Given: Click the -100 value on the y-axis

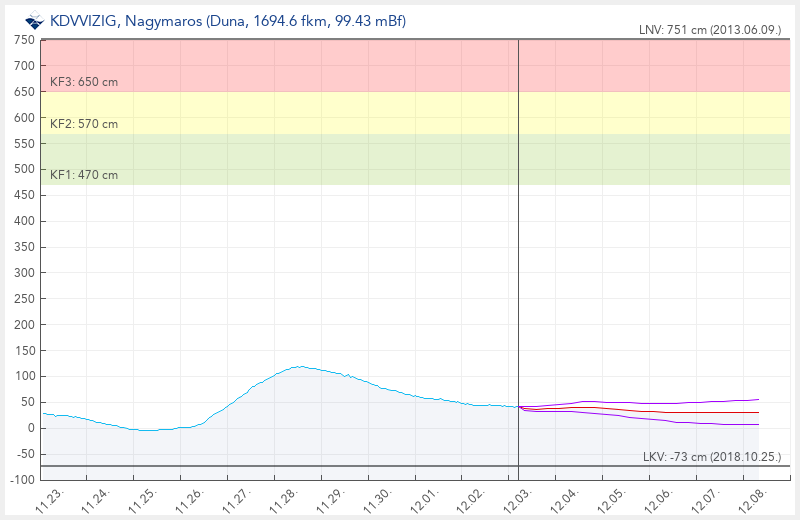Looking at the screenshot, I should pyautogui.click(x=21, y=480).
